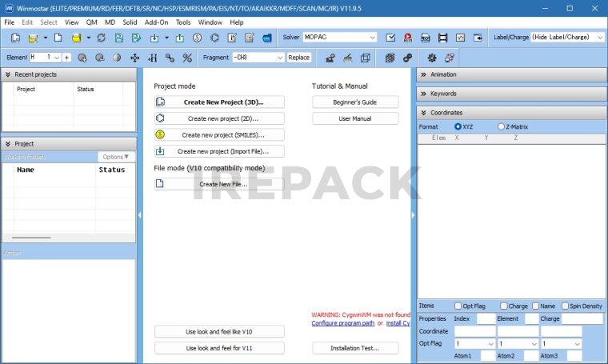The image size is (608, 364).
Task: Click the reload circular arrows icon
Action: tap(102, 38)
